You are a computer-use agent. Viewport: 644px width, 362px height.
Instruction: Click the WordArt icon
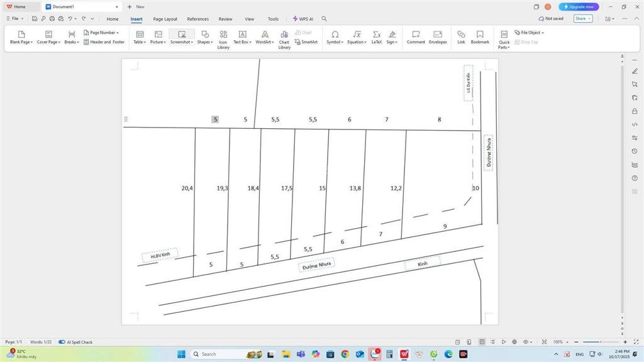[x=265, y=37]
